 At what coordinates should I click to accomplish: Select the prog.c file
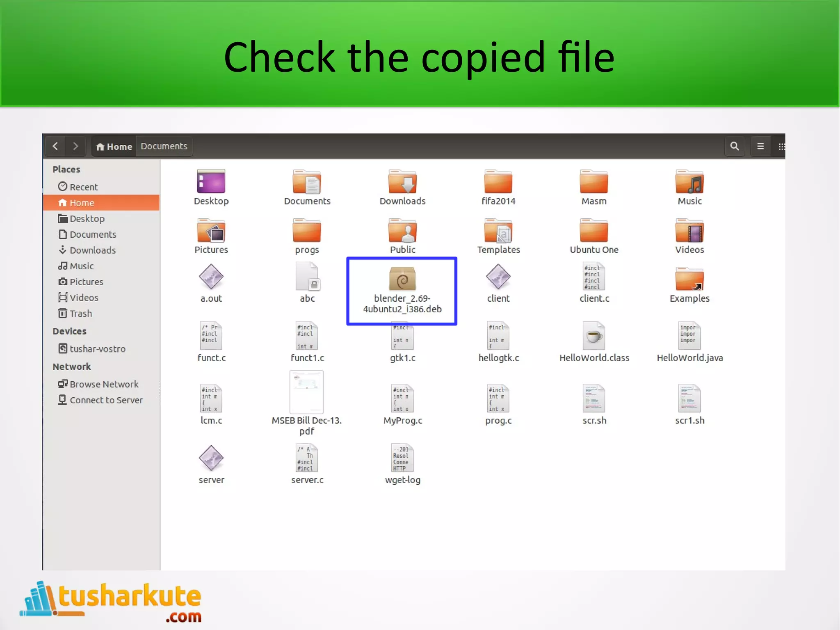(x=498, y=405)
